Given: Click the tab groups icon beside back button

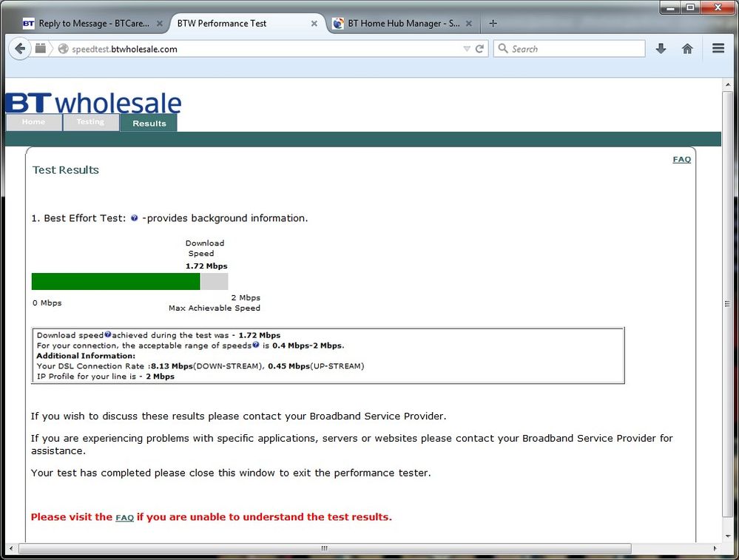Looking at the screenshot, I should click(x=41, y=48).
